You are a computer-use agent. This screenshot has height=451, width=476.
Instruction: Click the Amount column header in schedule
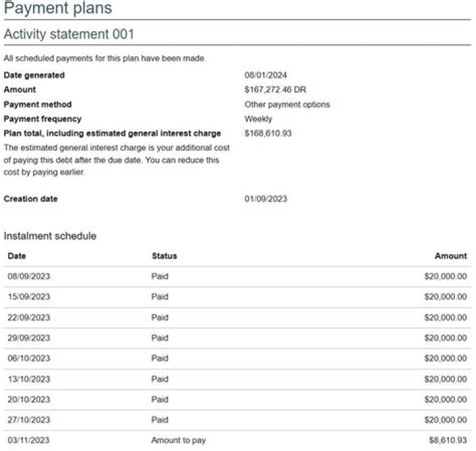coord(450,256)
